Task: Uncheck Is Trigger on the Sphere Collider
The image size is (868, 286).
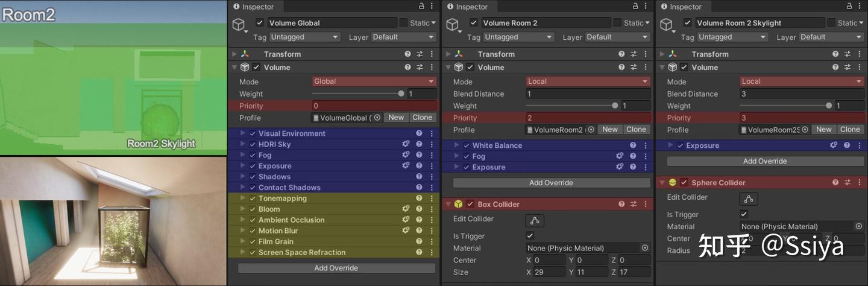Action: tap(744, 214)
